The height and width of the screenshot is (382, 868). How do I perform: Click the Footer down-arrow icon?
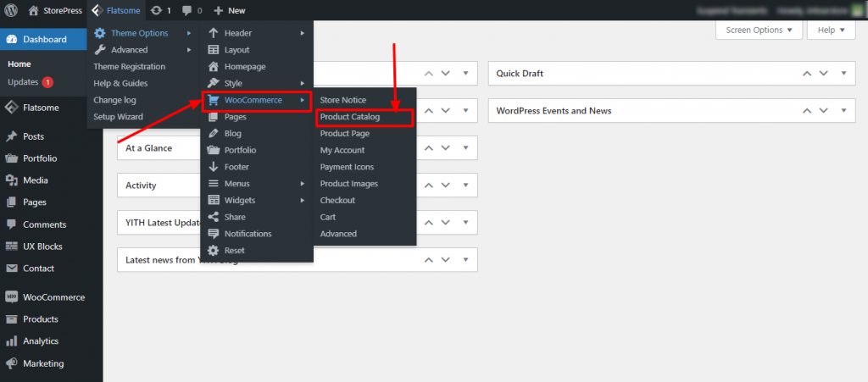213,167
